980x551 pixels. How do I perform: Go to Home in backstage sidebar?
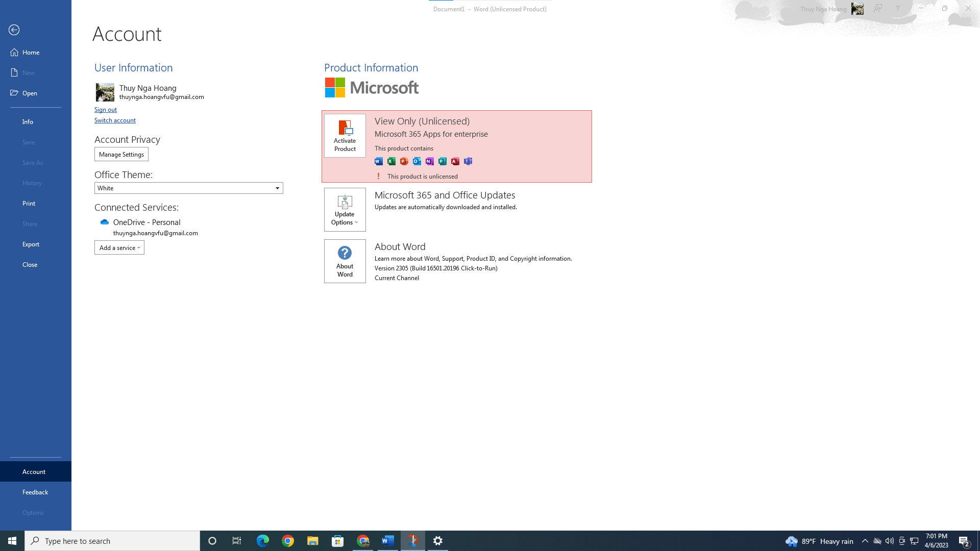[31, 53]
